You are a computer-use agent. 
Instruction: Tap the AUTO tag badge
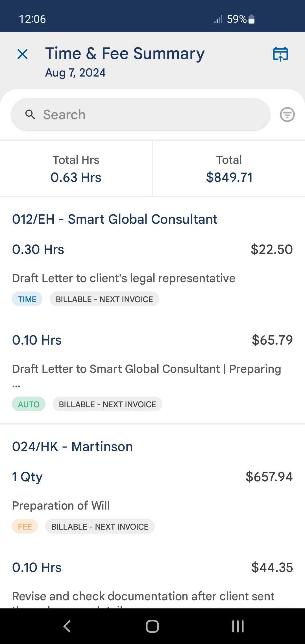point(29,404)
